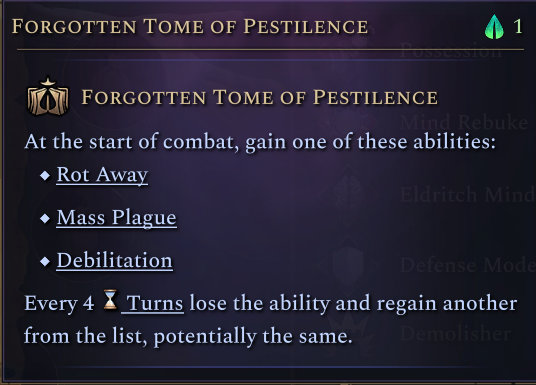Viewport: 536px width, 385px height.
Task: Select the faded Eldritch Mind brain icon
Action: [348, 194]
